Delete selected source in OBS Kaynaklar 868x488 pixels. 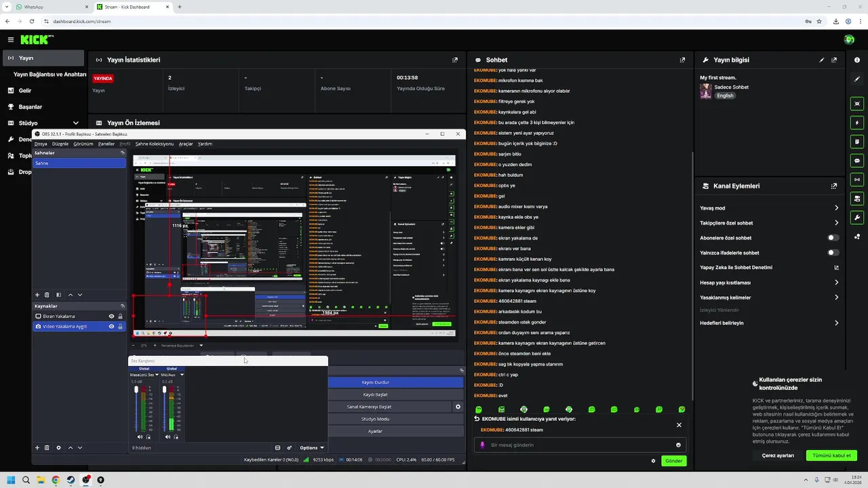point(47,447)
